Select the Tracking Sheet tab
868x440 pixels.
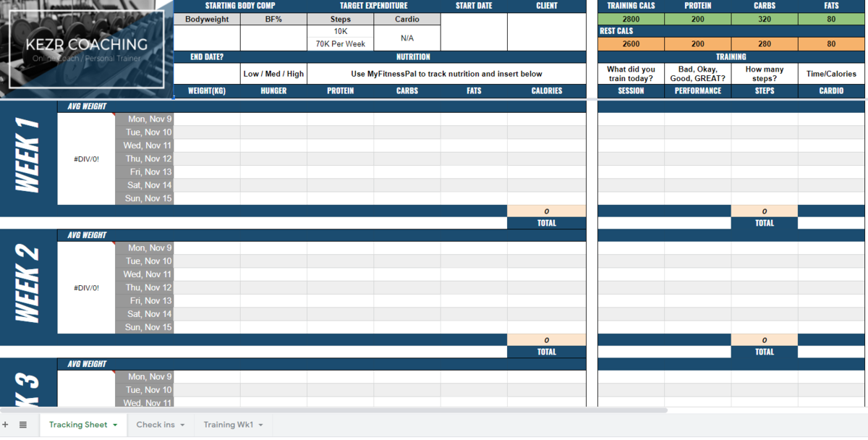tap(77, 425)
